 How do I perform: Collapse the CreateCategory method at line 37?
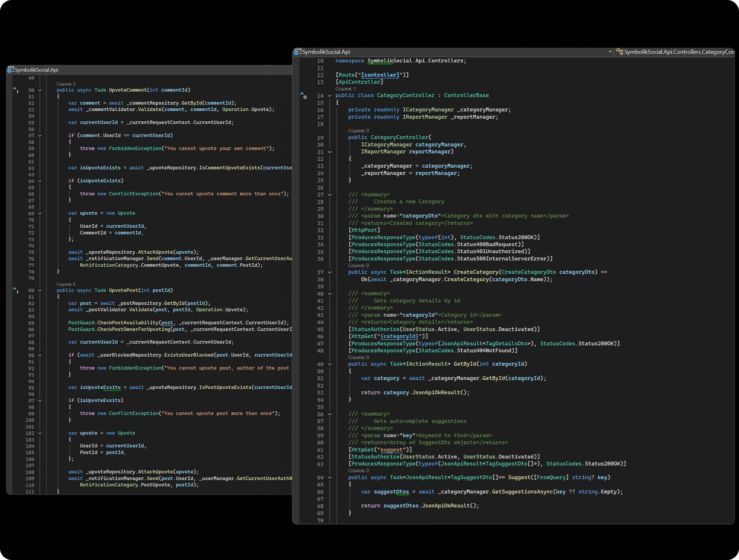[x=329, y=272]
